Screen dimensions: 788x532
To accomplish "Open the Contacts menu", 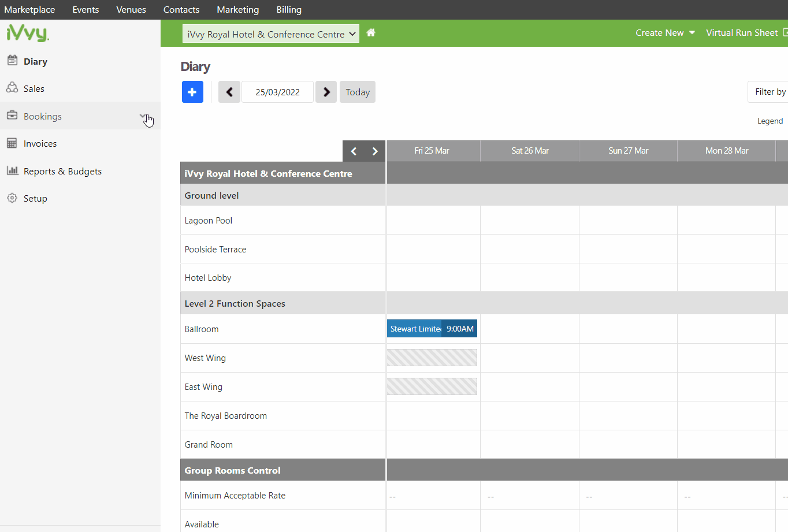I will pos(181,10).
